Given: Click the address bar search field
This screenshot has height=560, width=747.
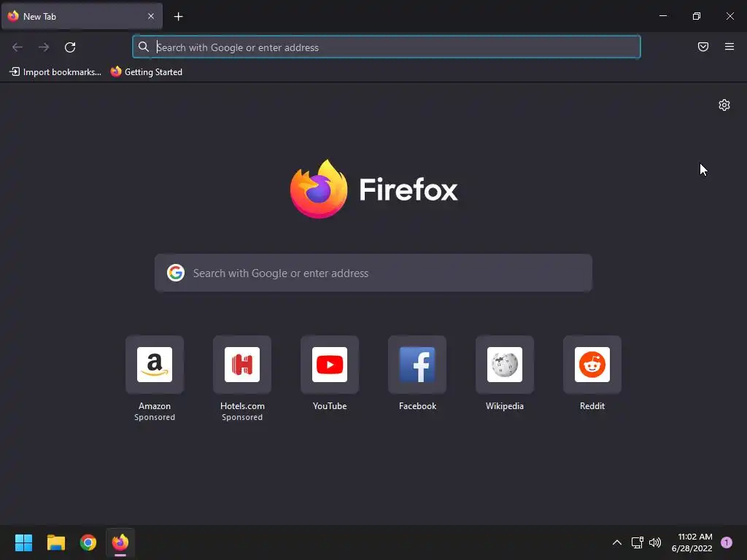Looking at the screenshot, I should point(387,47).
